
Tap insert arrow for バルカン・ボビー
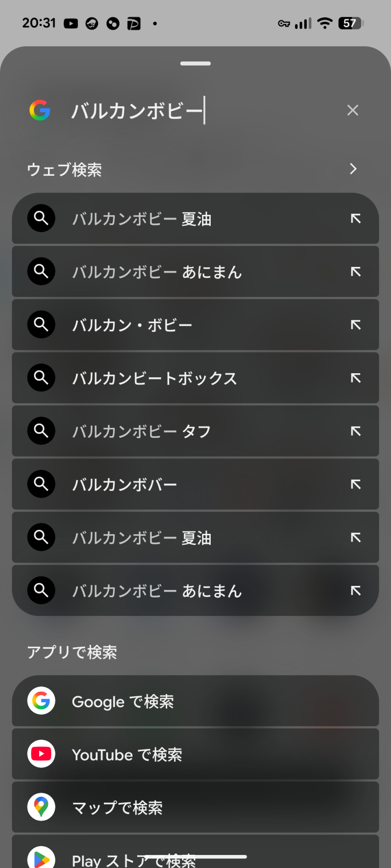tap(356, 325)
